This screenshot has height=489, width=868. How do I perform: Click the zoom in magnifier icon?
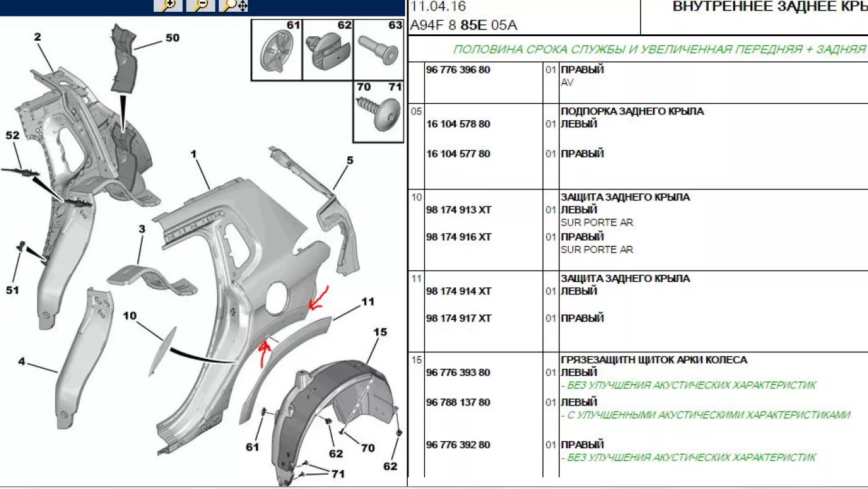pos(168,5)
